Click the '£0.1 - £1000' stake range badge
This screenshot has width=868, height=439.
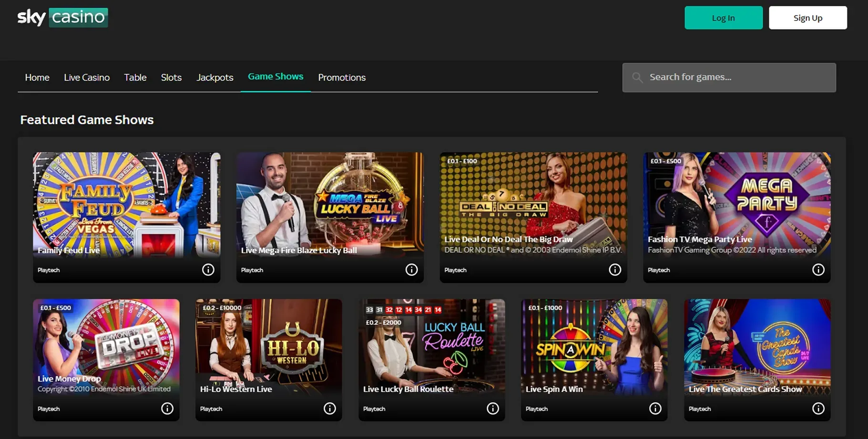coord(545,308)
